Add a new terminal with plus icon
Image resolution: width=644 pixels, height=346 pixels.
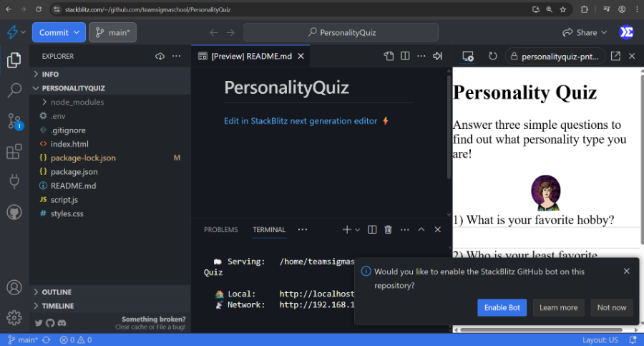[346, 229]
